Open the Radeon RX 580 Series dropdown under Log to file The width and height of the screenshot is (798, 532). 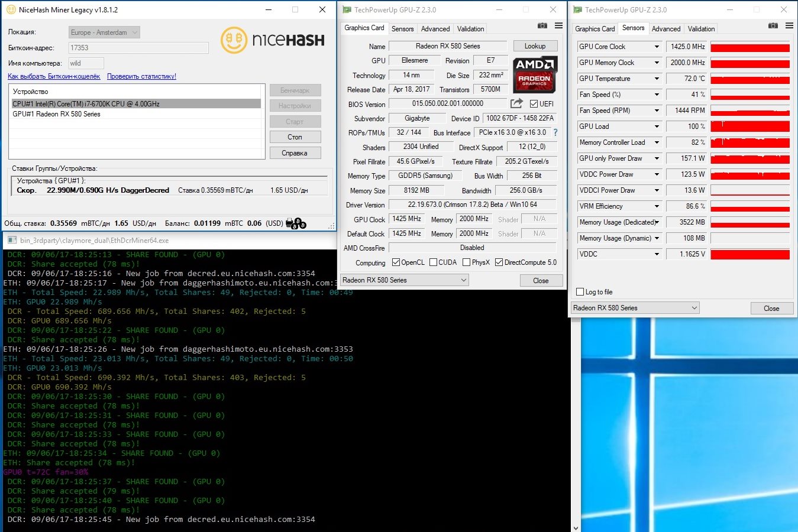(635, 308)
